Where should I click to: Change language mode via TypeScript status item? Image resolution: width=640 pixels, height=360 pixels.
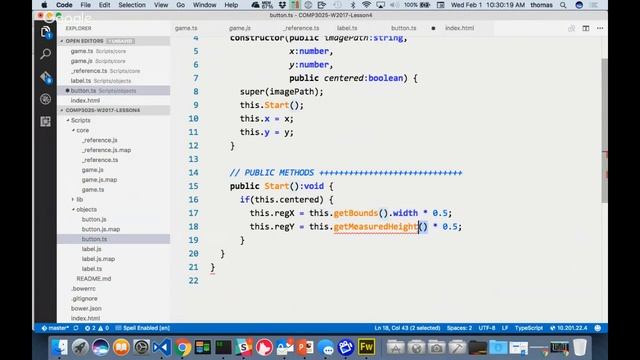(x=529, y=328)
